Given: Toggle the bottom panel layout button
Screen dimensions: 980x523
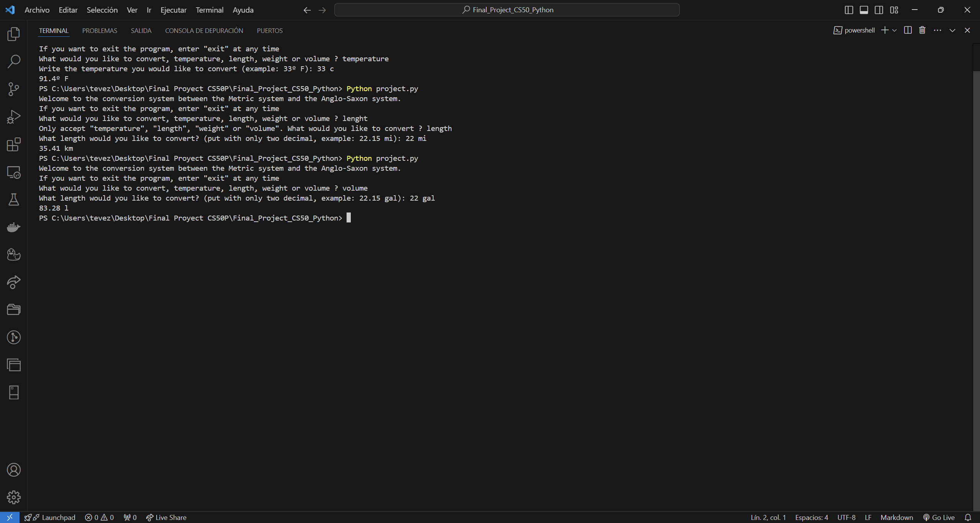Looking at the screenshot, I should click(x=864, y=10).
